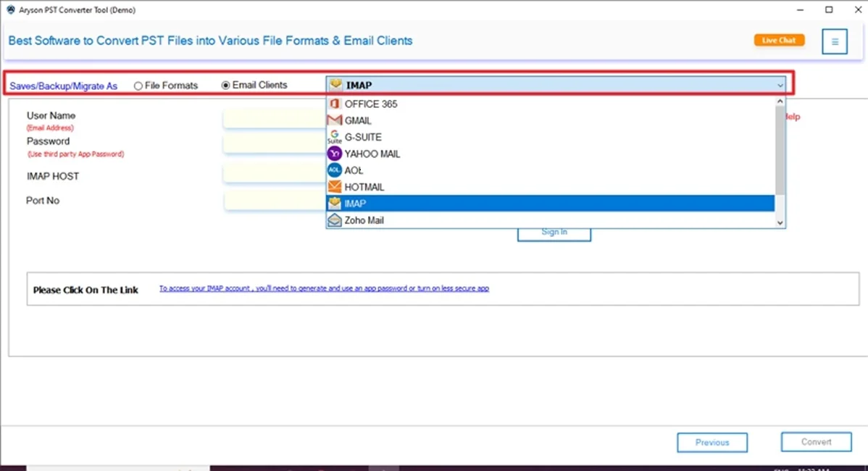This screenshot has height=471, width=868.
Task: Open the IMAP app password help link
Action: [x=324, y=288]
